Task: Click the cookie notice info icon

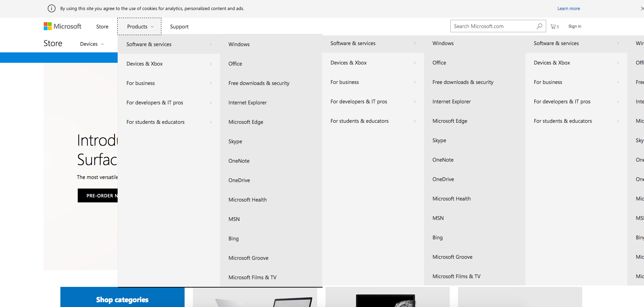Action: pos(51,9)
